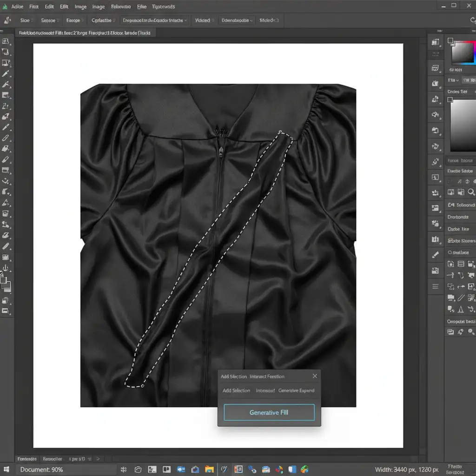Screen dimensions: 476x476
Task: Click the Generative Fill button
Action: pyautogui.click(x=269, y=412)
